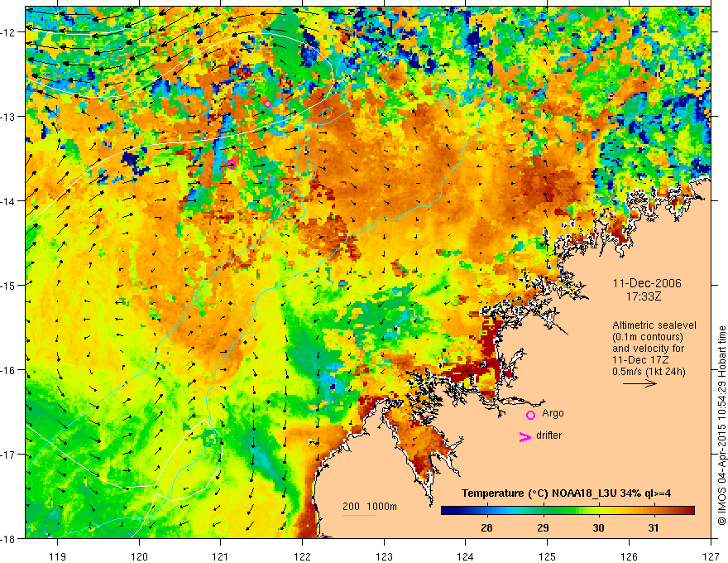The height and width of the screenshot is (563, 728).
Task: Click the '11-Dec-2006' date text
Action: 647,283
